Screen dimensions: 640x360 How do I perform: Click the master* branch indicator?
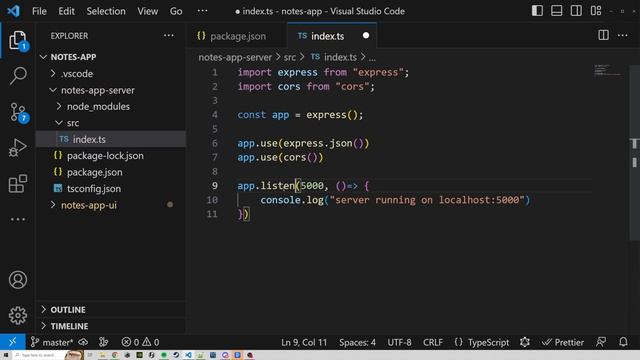[x=52, y=342]
